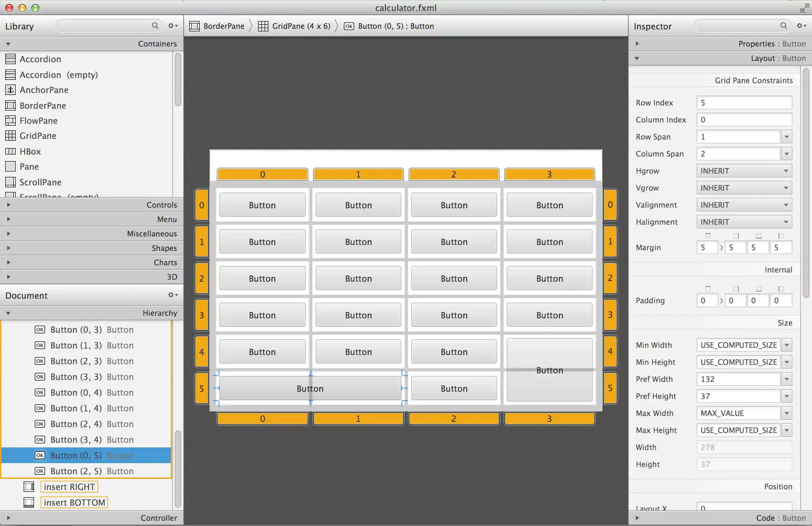Select orange column header 2 at top
This screenshot has height=526, width=812.
click(453, 175)
